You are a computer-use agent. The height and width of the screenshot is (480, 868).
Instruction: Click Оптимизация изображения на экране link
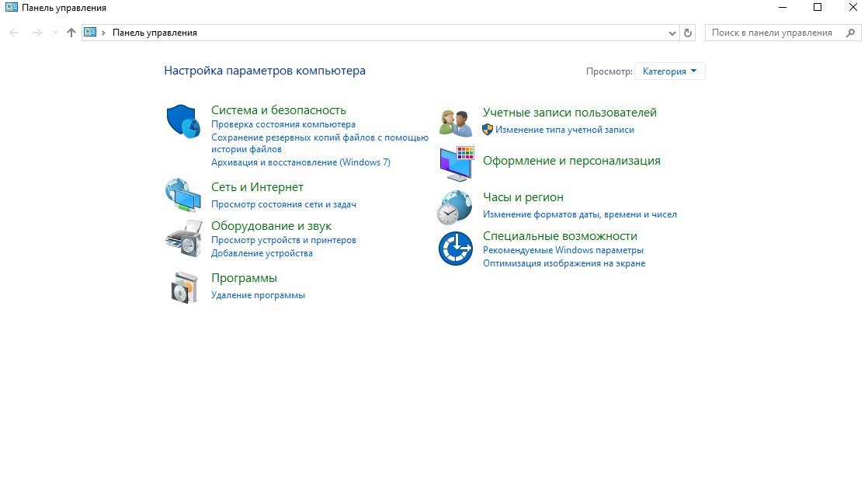pos(564,263)
